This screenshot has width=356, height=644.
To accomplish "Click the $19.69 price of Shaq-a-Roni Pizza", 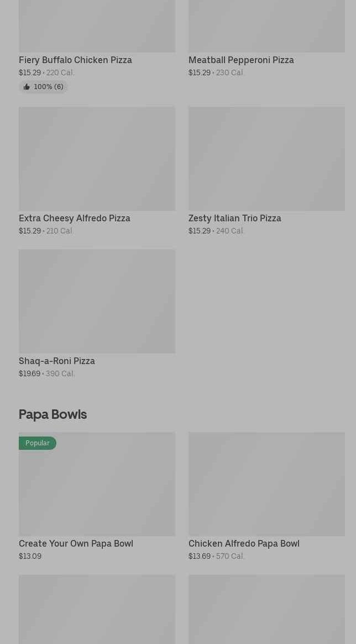I will click(29, 374).
